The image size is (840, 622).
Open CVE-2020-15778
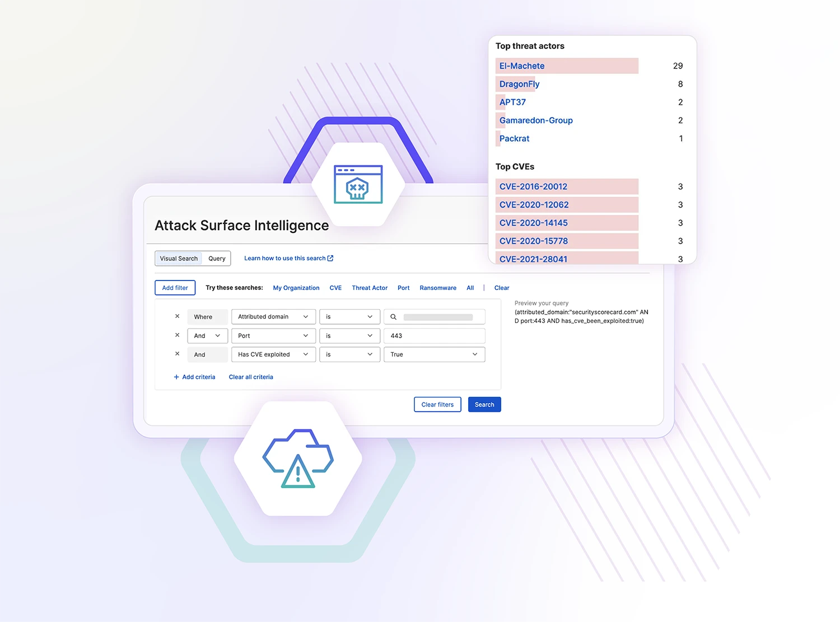pos(533,241)
